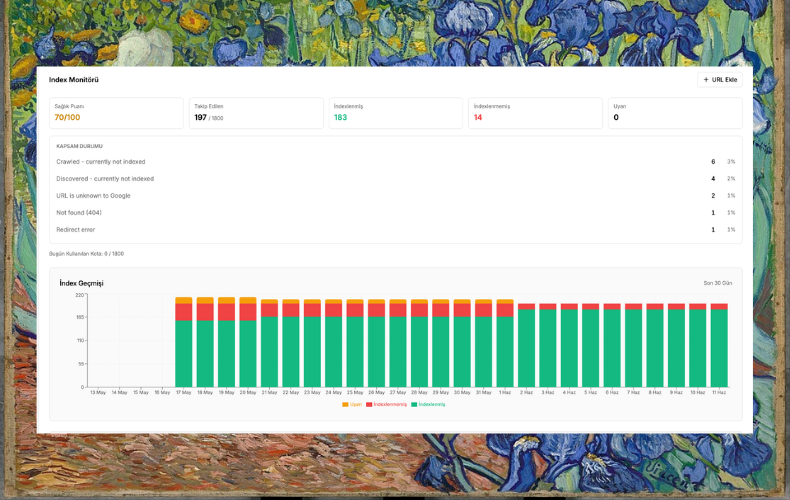Click the 'Son 30 Gün' label
Screen dimensions: 790x500
coord(717,283)
